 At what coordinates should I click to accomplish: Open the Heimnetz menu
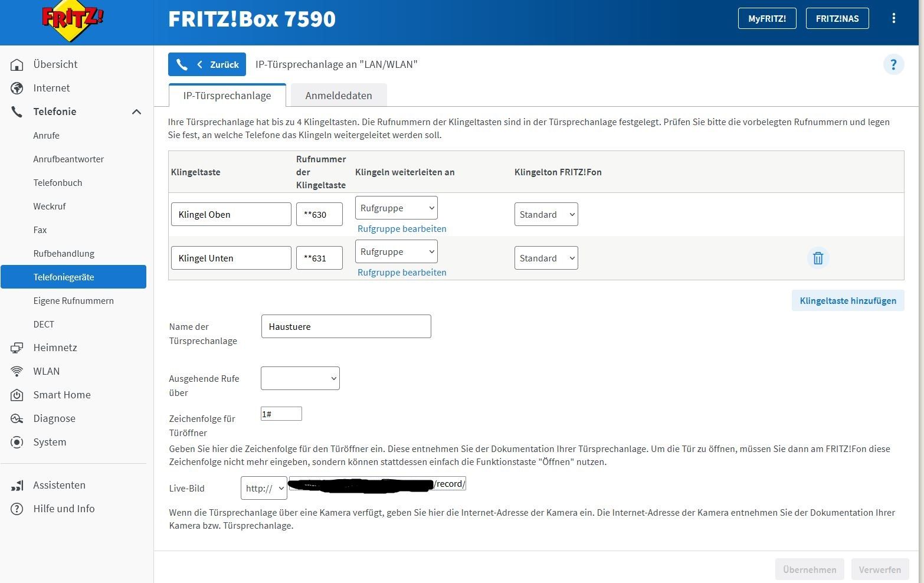pyautogui.click(x=55, y=348)
